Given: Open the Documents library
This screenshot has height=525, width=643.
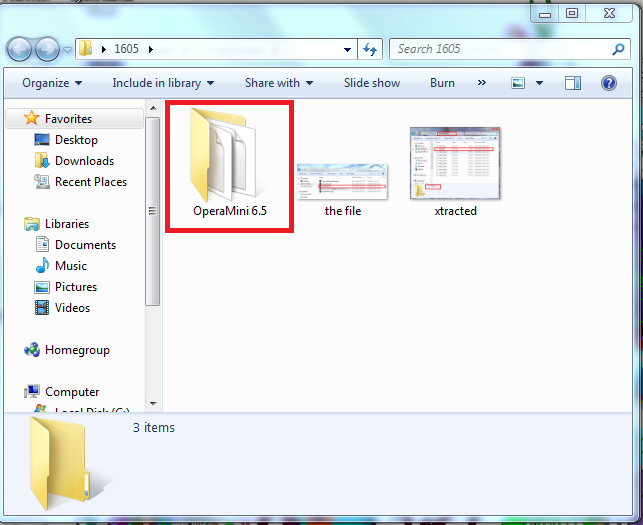Looking at the screenshot, I should [x=85, y=245].
